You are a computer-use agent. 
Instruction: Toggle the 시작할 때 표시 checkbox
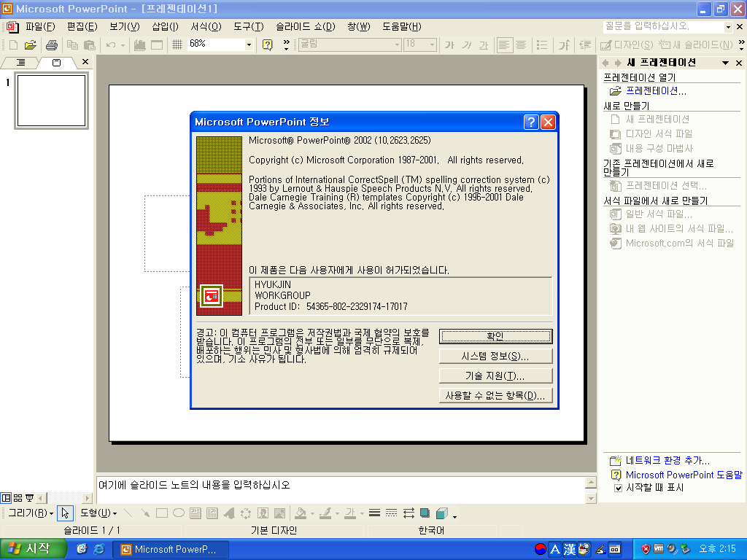pos(619,488)
